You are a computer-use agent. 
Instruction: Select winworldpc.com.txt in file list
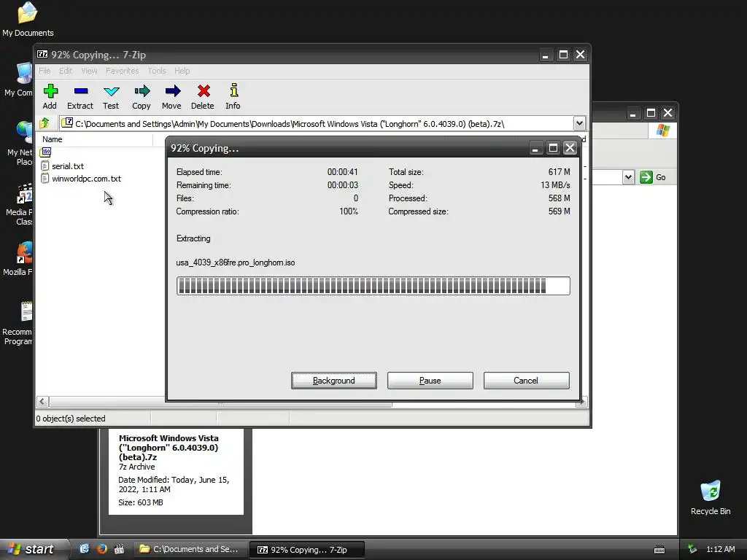click(x=86, y=179)
